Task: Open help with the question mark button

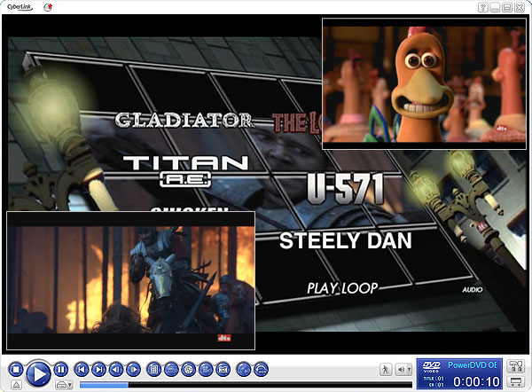Action: [483, 7]
